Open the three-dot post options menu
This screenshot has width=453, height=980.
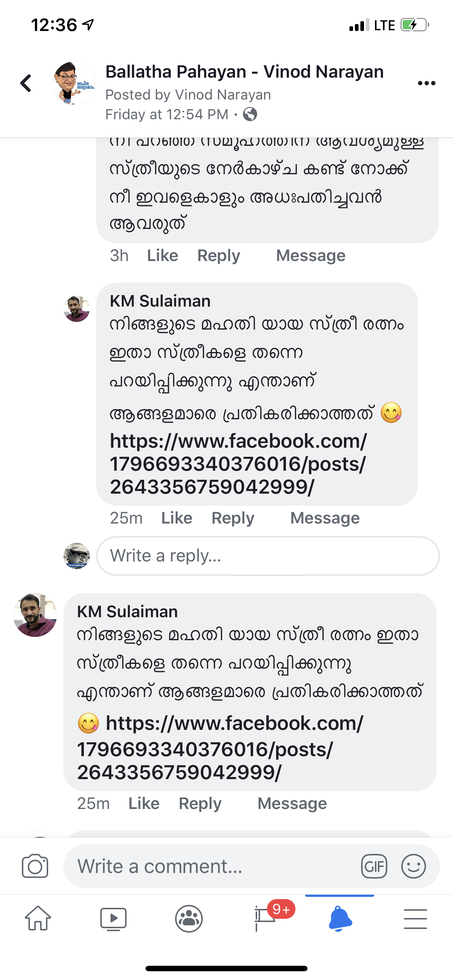tap(426, 83)
